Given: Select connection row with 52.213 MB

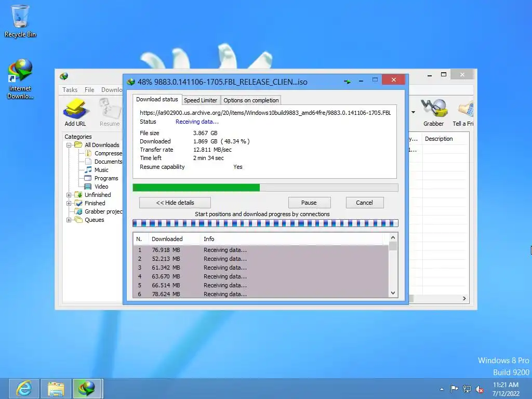Looking at the screenshot, I should coord(261,259).
